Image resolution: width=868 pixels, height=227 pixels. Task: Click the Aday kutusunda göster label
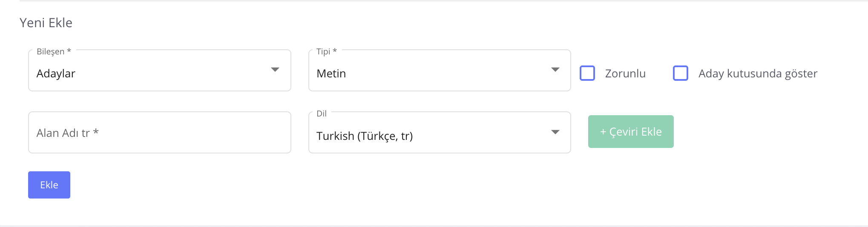(x=758, y=74)
